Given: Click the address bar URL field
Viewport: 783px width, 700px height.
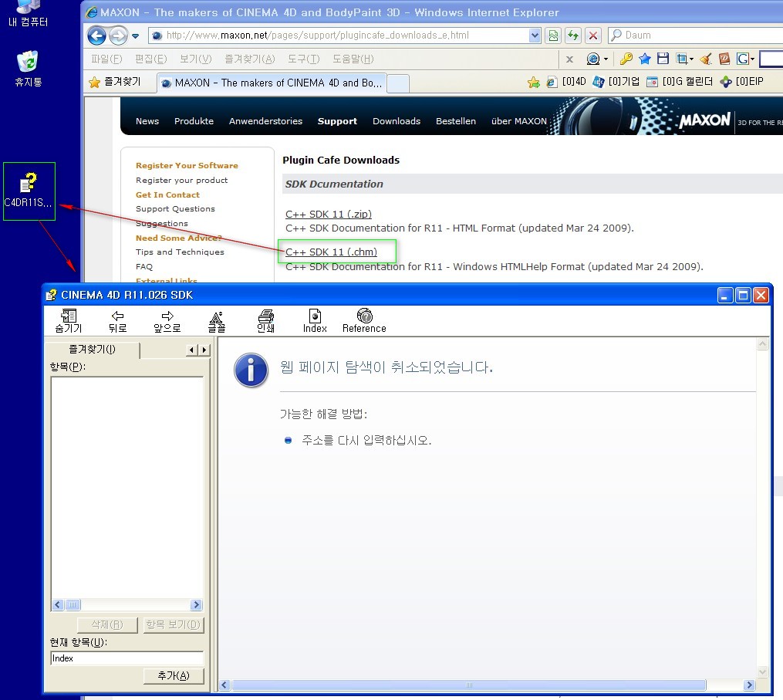Looking at the screenshot, I should 339,35.
